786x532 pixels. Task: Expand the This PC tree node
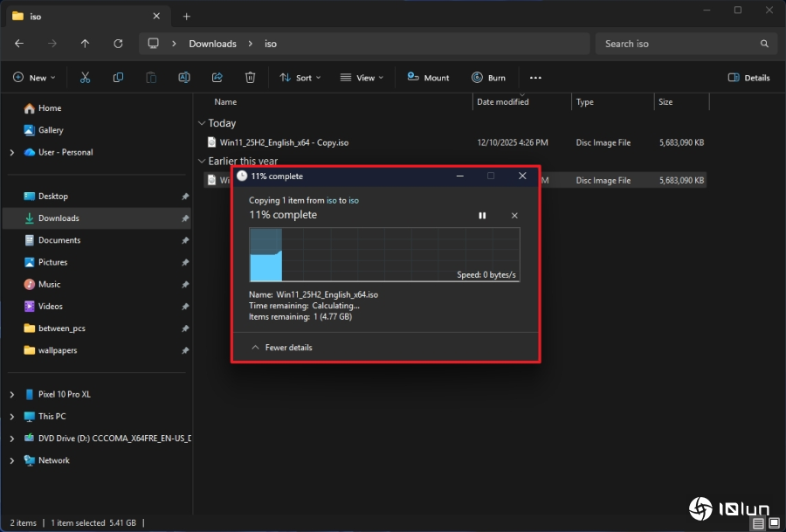coord(11,417)
